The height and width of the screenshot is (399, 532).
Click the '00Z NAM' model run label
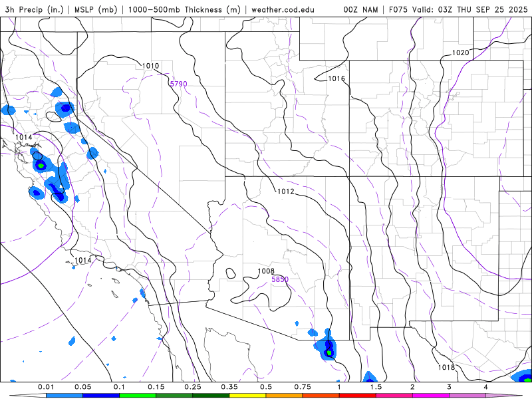[360, 10]
